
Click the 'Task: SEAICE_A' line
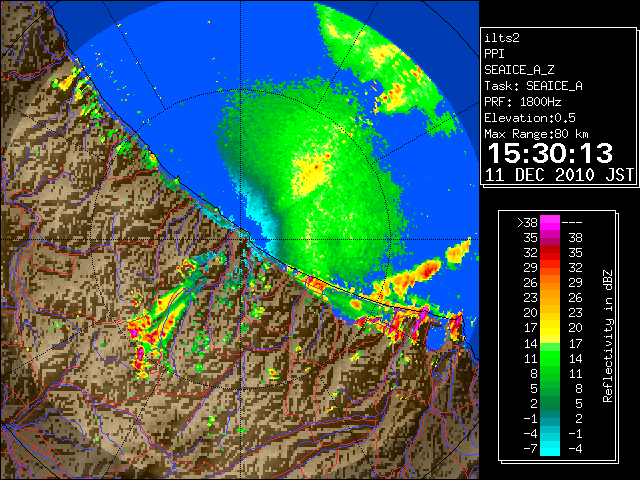click(533, 86)
